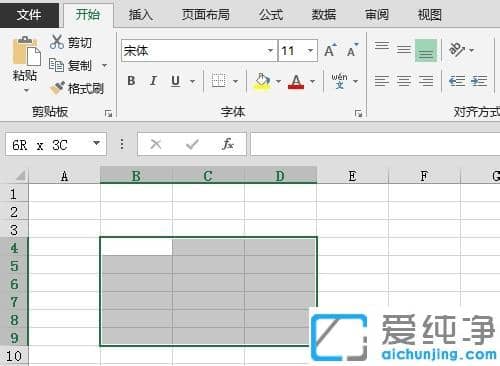
Task: Click the active cell B4
Action: (136, 247)
